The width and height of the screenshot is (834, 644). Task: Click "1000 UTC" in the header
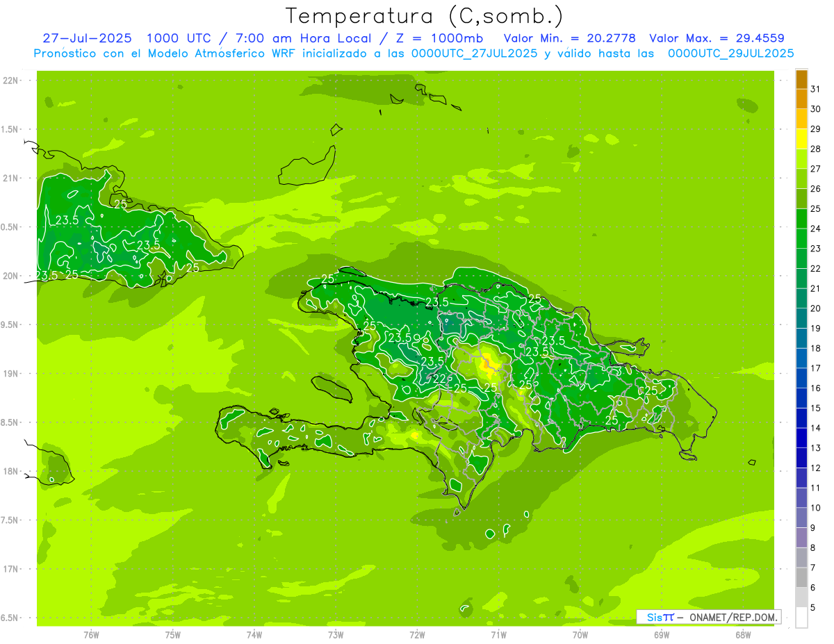click(178, 38)
